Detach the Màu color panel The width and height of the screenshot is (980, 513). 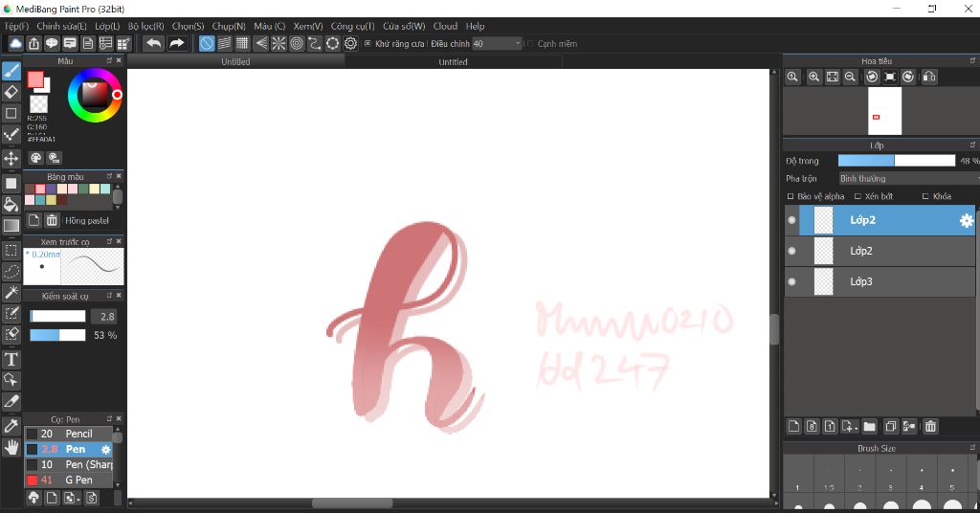click(x=109, y=60)
